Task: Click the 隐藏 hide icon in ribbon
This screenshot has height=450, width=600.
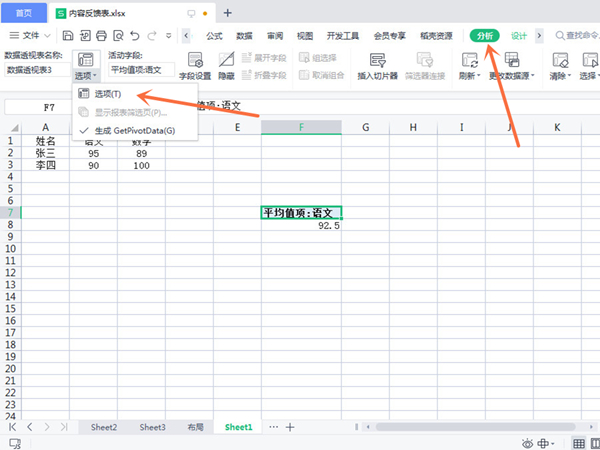Action: pyautogui.click(x=226, y=65)
